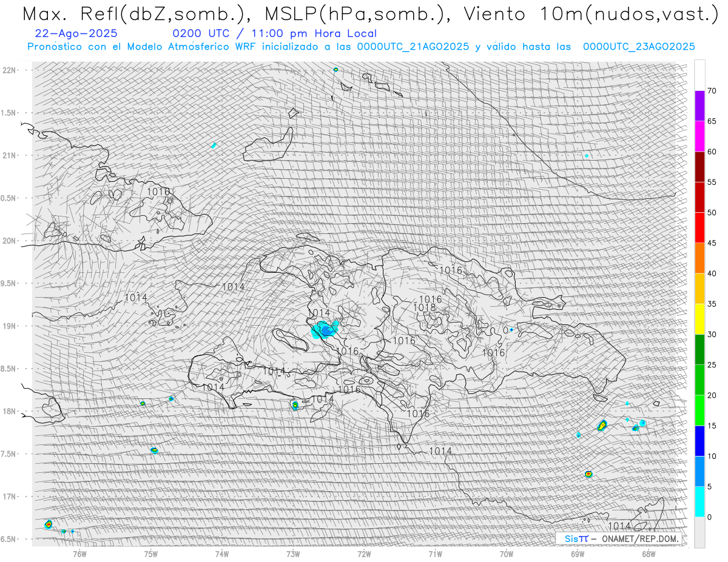
Task: Select the colorbar value "55"
Action: tap(712, 182)
